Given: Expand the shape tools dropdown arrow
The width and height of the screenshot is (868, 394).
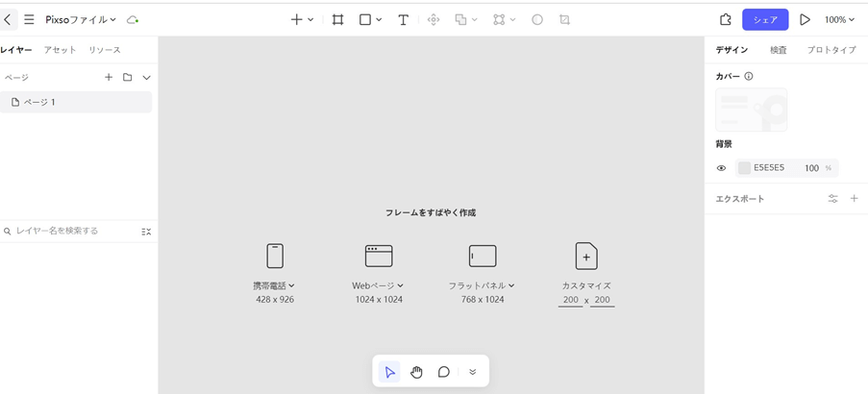Looking at the screenshot, I should (x=379, y=20).
